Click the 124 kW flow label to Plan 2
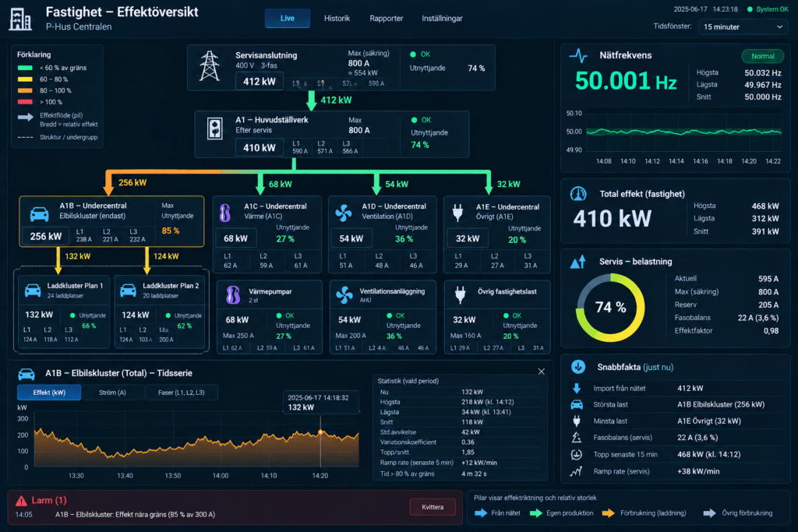The height and width of the screenshot is (532, 798). 167,256
